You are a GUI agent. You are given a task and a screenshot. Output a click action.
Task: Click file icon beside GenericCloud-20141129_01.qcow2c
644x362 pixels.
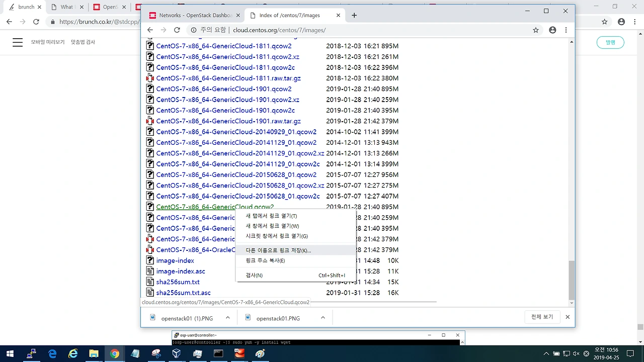pyautogui.click(x=150, y=164)
